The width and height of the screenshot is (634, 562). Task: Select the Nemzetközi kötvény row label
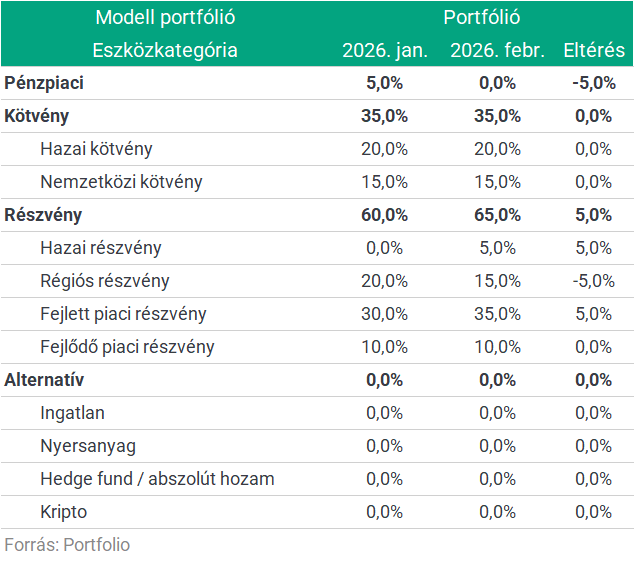[x=121, y=182]
